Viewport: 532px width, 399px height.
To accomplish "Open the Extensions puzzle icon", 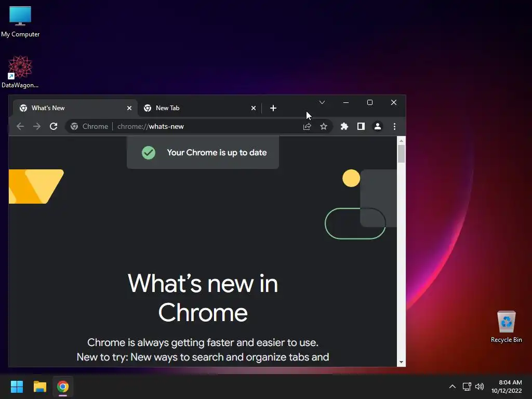I will (344, 127).
